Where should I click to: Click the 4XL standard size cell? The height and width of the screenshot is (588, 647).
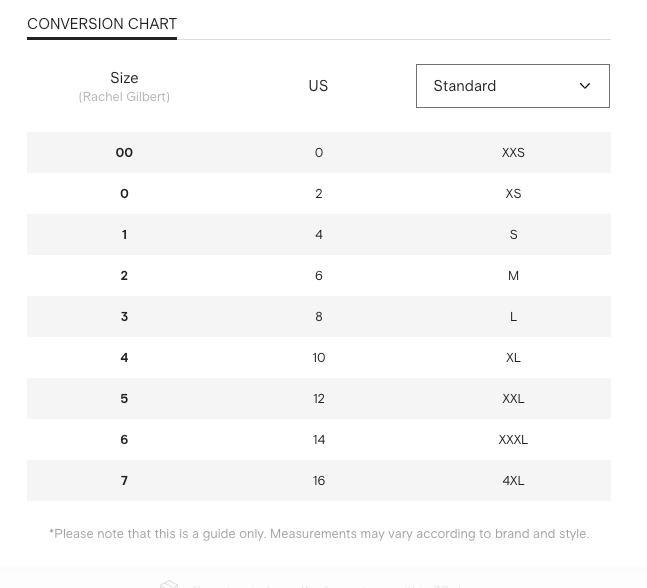point(513,481)
